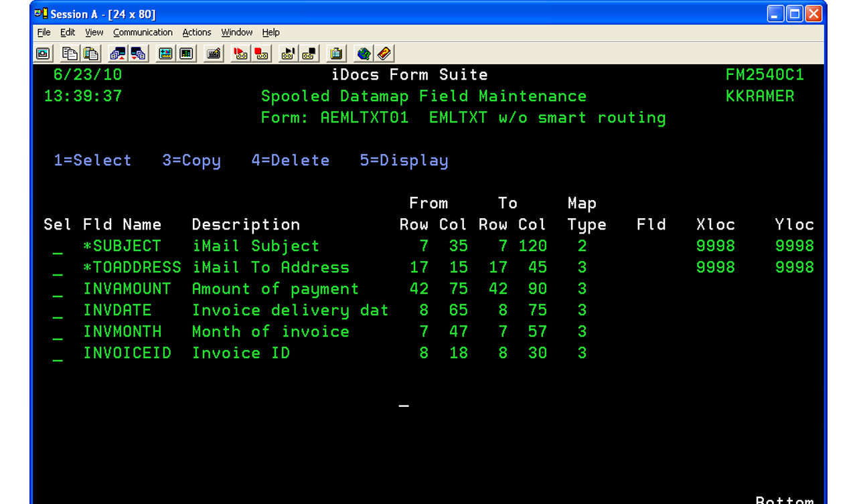Click the Paste toolbar icon
Image resolution: width=857 pixels, height=504 pixels.
90,54
